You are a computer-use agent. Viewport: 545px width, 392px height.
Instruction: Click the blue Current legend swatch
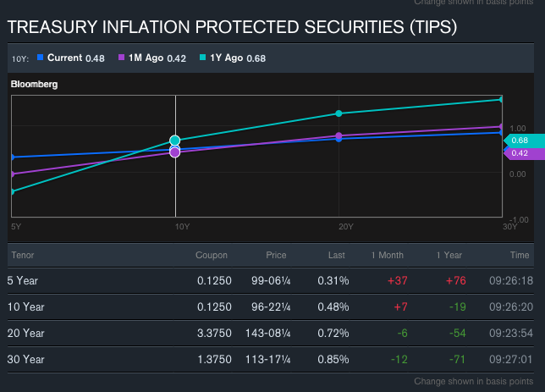tap(40, 58)
